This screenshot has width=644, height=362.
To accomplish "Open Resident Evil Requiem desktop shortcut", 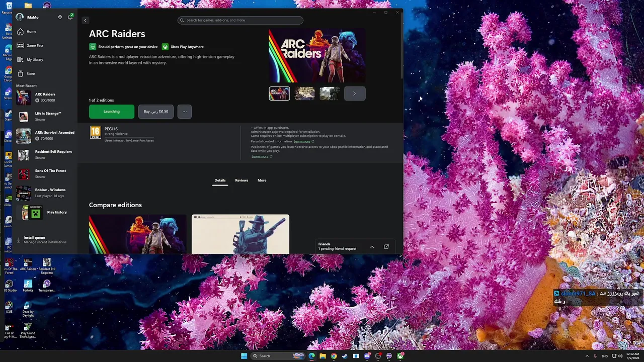I will (47, 265).
